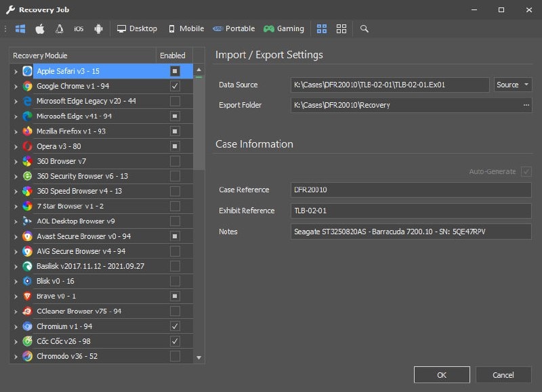Filter by Mobile category
The height and width of the screenshot is (392, 542).
pos(186,28)
